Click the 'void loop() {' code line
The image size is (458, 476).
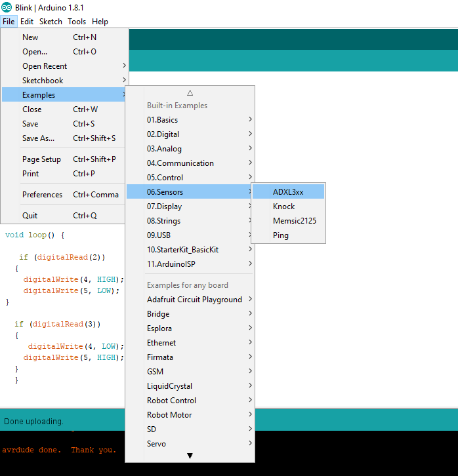click(x=35, y=235)
